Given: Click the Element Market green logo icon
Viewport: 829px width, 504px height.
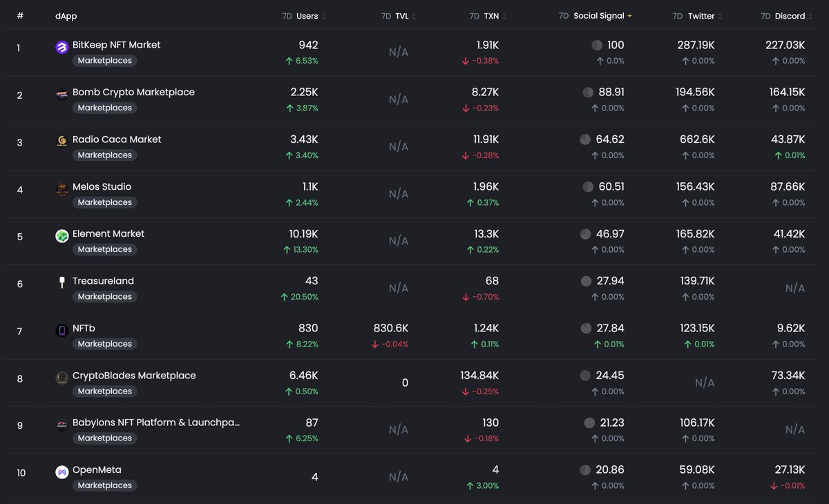Looking at the screenshot, I should (x=62, y=236).
